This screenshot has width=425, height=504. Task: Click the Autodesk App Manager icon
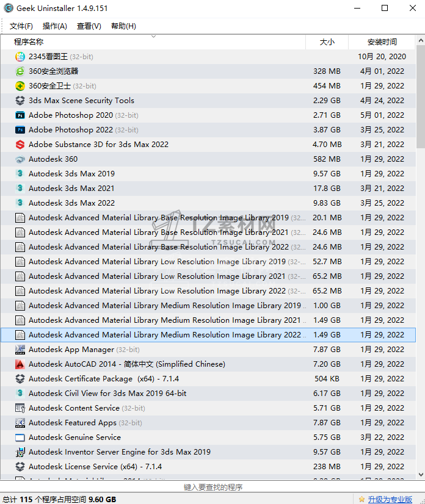pos(20,350)
